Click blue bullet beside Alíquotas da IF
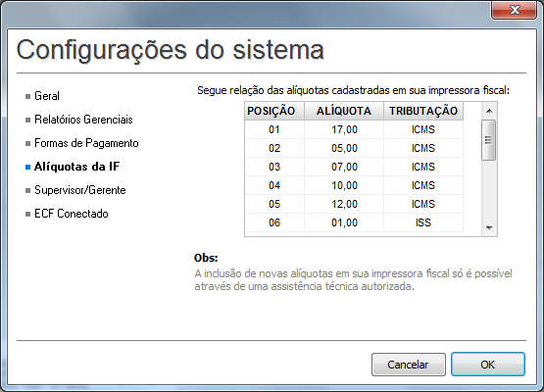This screenshot has width=544, height=392. coord(28,168)
